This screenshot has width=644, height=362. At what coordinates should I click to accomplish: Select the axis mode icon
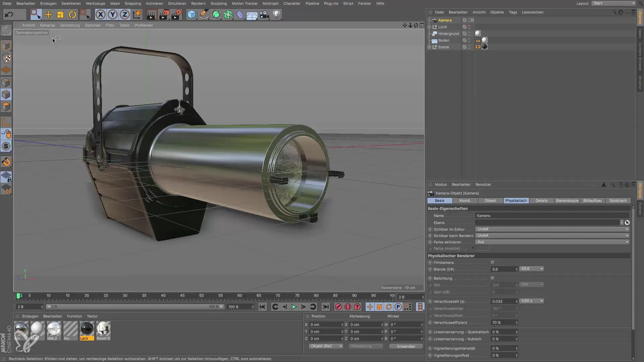[6, 122]
